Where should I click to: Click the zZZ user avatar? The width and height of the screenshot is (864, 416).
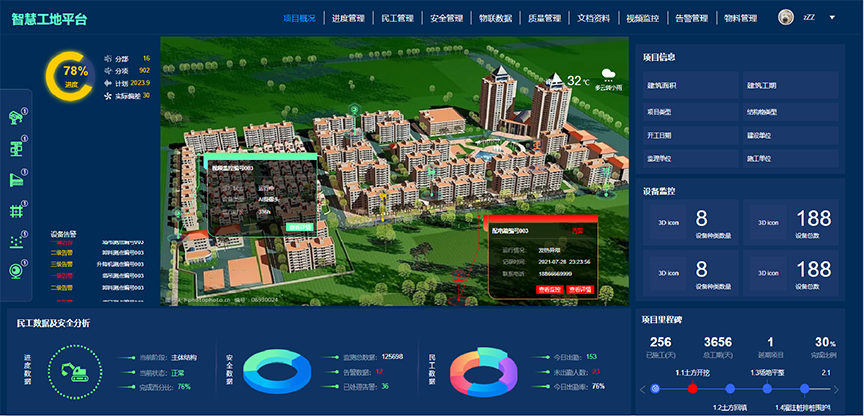click(786, 17)
